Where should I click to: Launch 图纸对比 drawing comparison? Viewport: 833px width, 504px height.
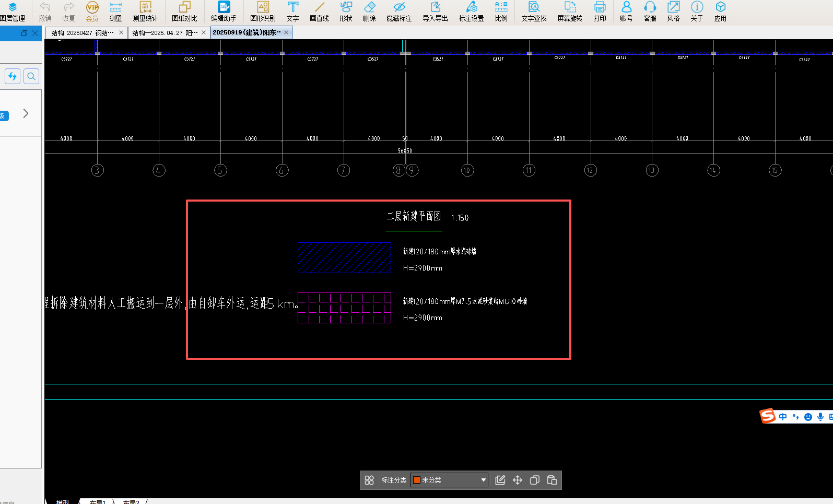[x=184, y=11]
